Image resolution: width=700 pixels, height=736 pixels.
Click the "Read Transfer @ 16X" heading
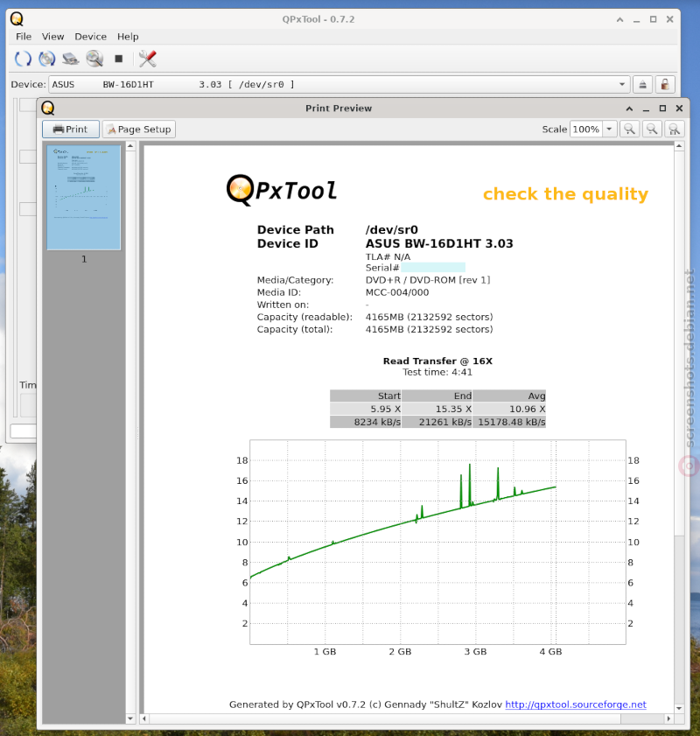[x=437, y=361]
